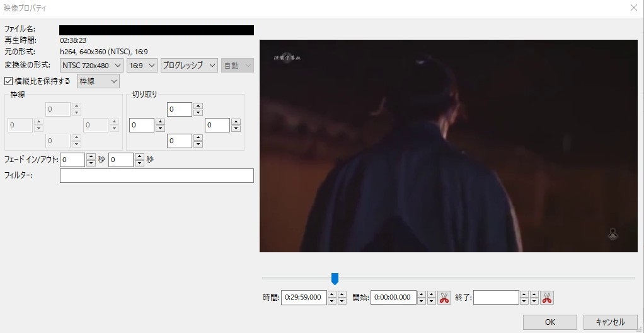
Task: Click the video preview frame
Action: pyautogui.click(x=449, y=146)
